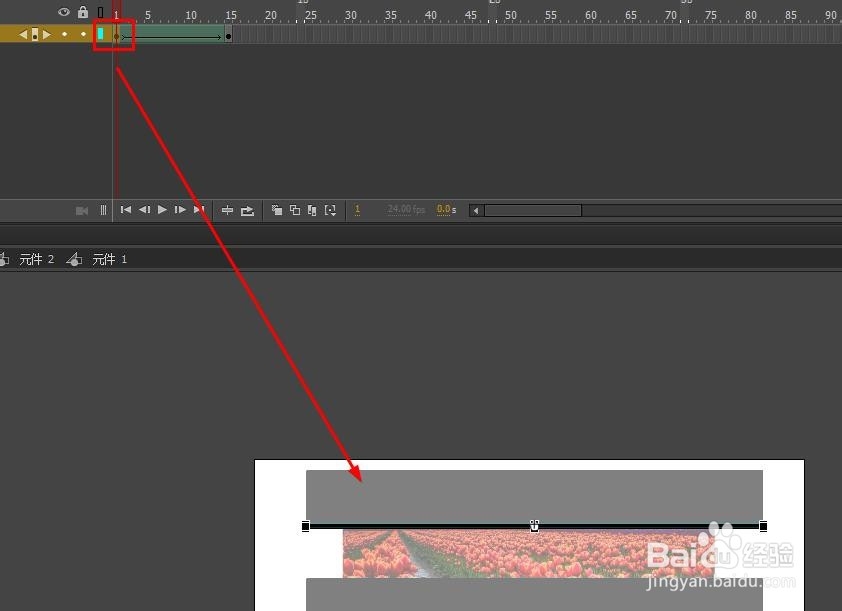The width and height of the screenshot is (842, 611).
Task: Select the keyframe at frame 1
Action: [x=117, y=35]
